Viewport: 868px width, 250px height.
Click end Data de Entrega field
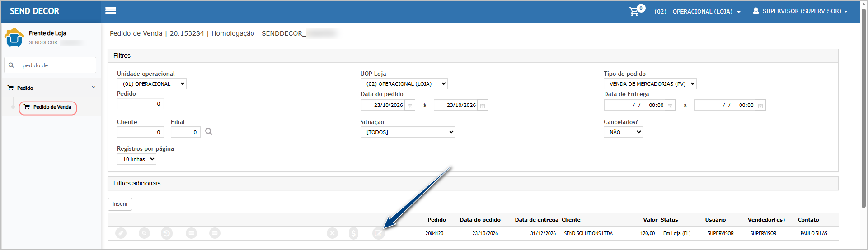click(725, 105)
